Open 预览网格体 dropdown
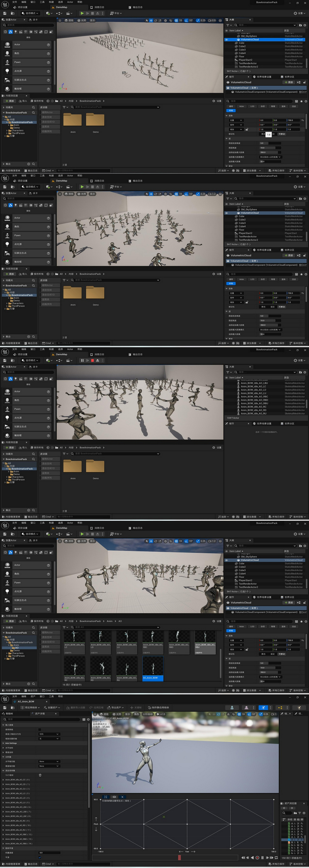This screenshot has width=309, height=868. click(x=30, y=708)
